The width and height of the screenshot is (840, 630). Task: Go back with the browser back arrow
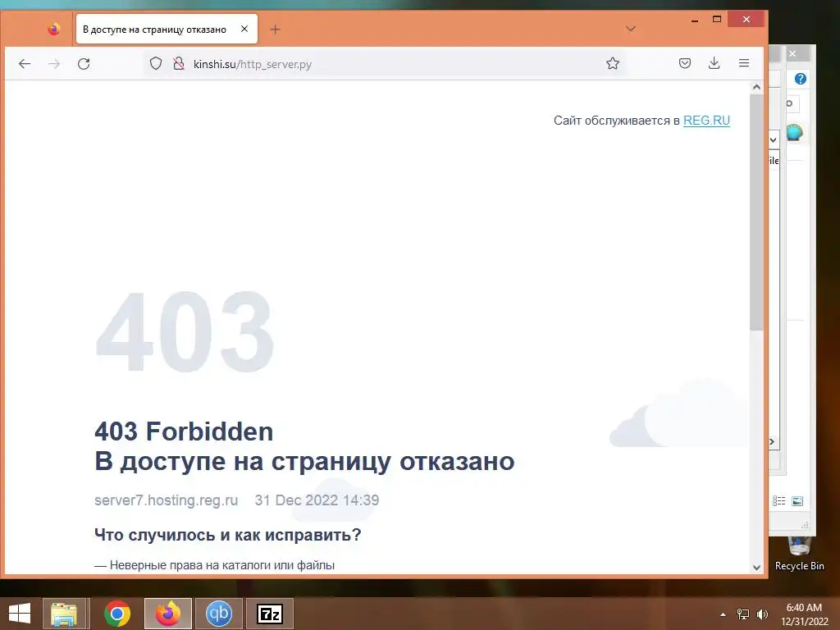[25, 64]
